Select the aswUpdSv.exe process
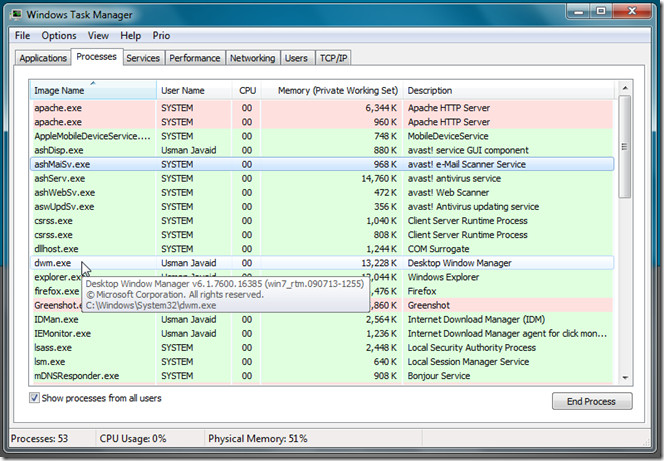Image resolution: width=664 pixels, height=461 pixels. click(322, 207)
